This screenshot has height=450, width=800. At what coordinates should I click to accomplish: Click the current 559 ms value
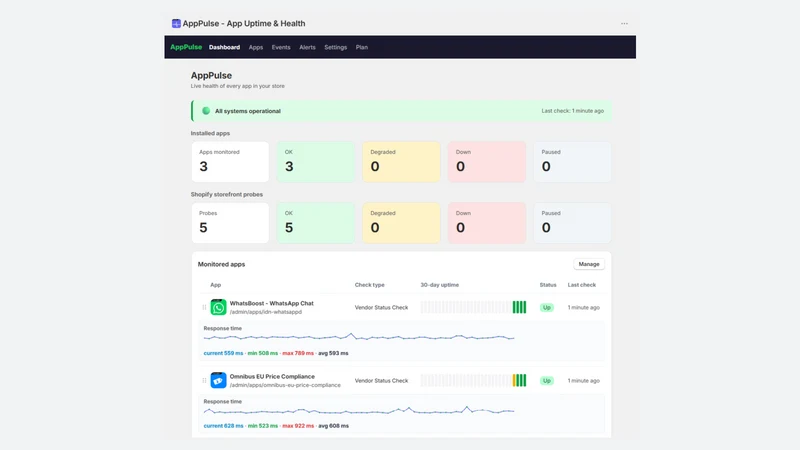coord(223,353)
